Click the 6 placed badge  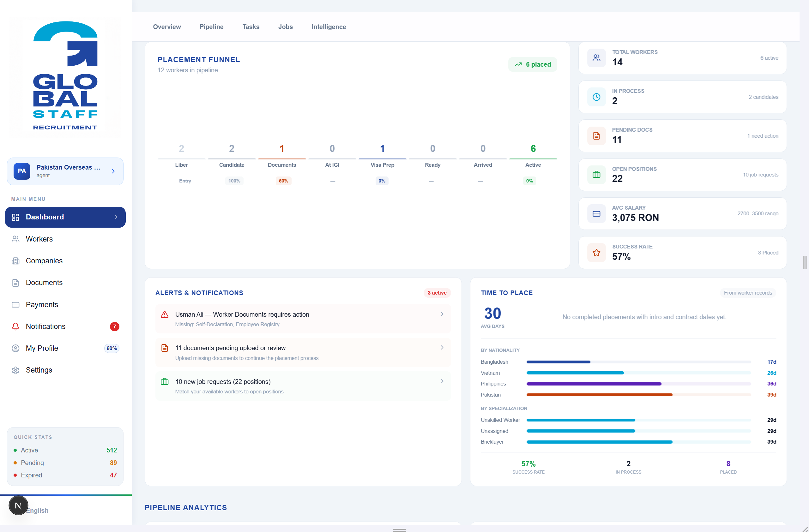(532, 64)
